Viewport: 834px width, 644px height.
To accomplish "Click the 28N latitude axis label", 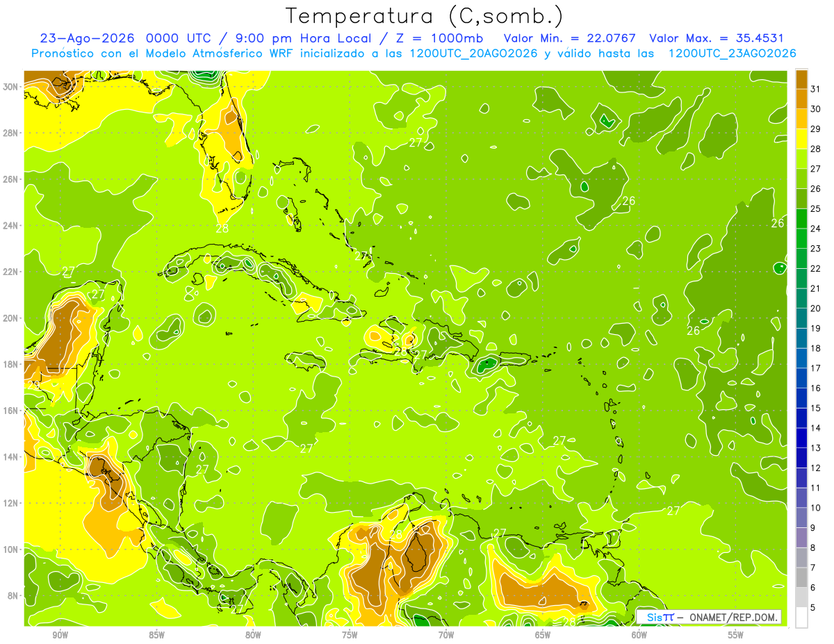I will coord(10,133).
